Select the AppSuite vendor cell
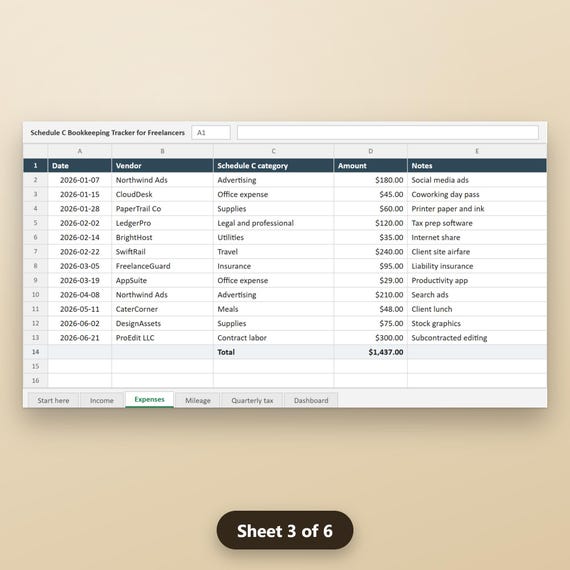 (x=162, y=280)
